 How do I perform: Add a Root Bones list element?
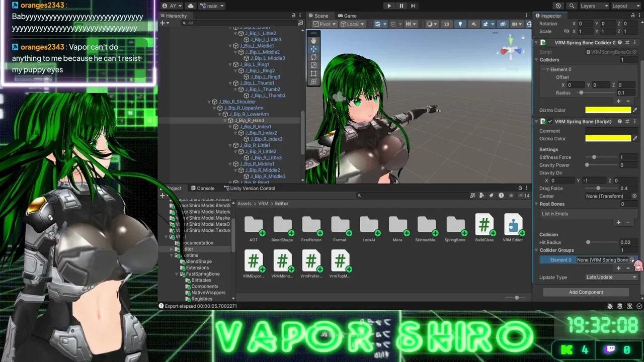point(619,222)
